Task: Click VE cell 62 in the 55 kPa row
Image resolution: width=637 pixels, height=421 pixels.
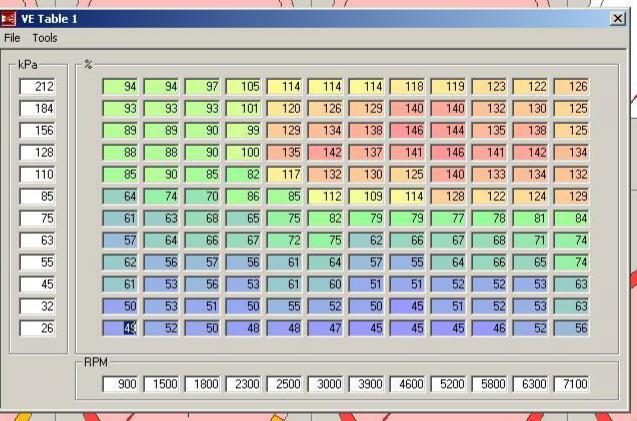Action: click(x=120, y=262)
